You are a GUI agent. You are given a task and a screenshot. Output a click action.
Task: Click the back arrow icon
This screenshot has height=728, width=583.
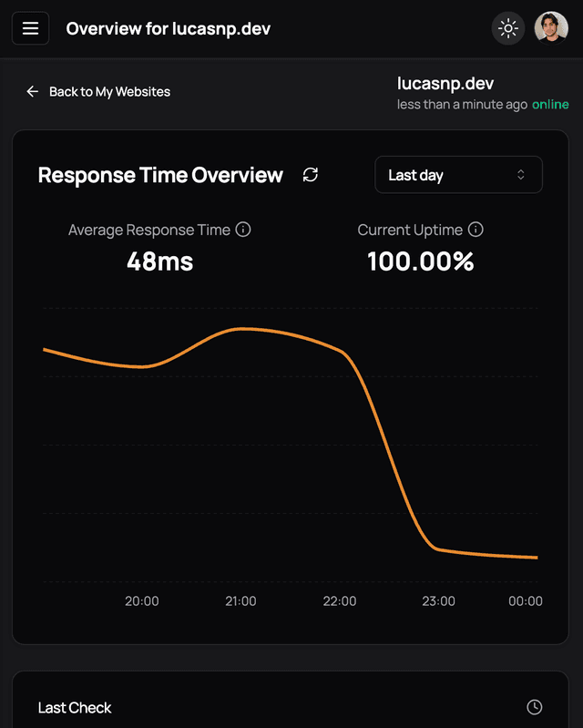pyautogui.click(x=33, y=91)
